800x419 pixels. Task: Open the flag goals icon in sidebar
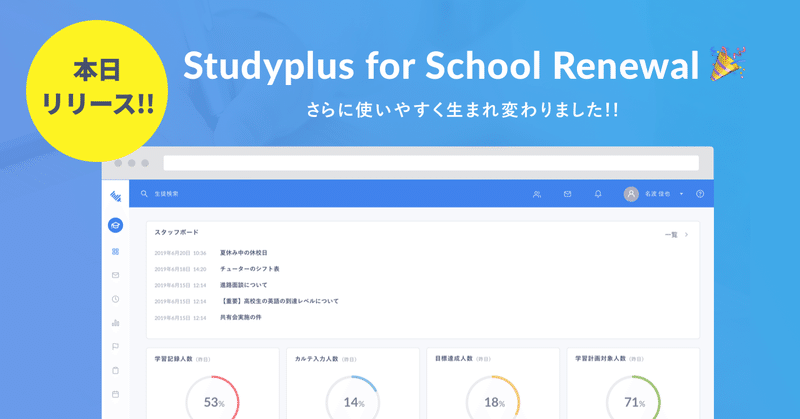coord(115,347)
